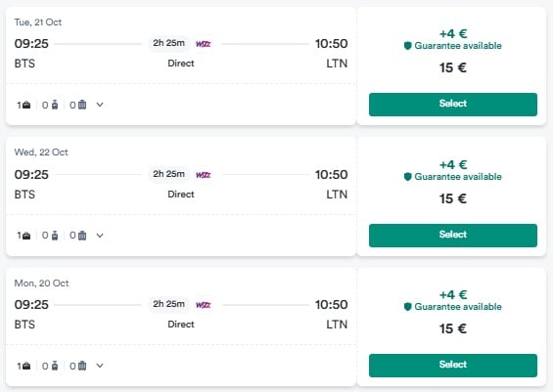Click personal item bag icon on Tue, 21 Oct flight
The width and height of the screenshot is (553, 392).
point(26,105)
